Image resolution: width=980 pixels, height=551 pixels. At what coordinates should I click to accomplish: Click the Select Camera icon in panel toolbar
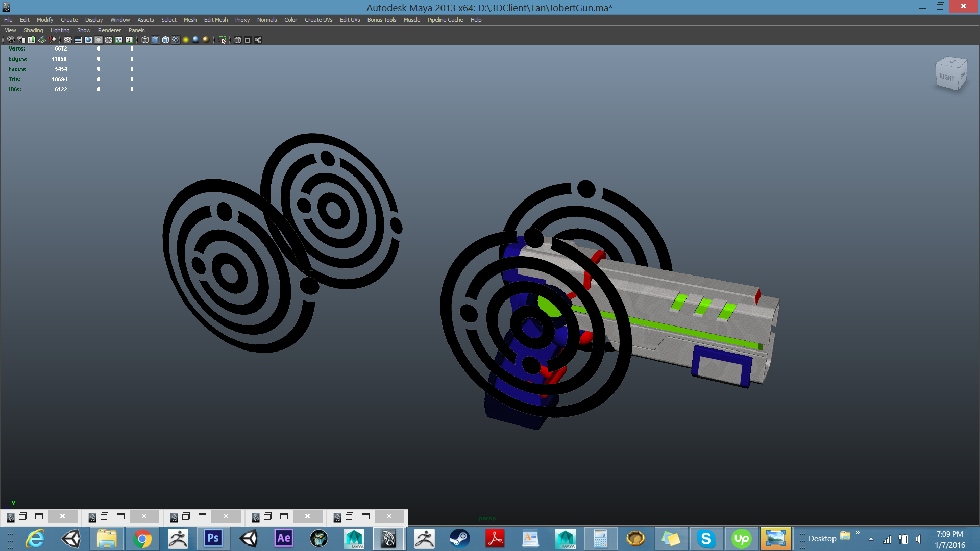(11, 40)
